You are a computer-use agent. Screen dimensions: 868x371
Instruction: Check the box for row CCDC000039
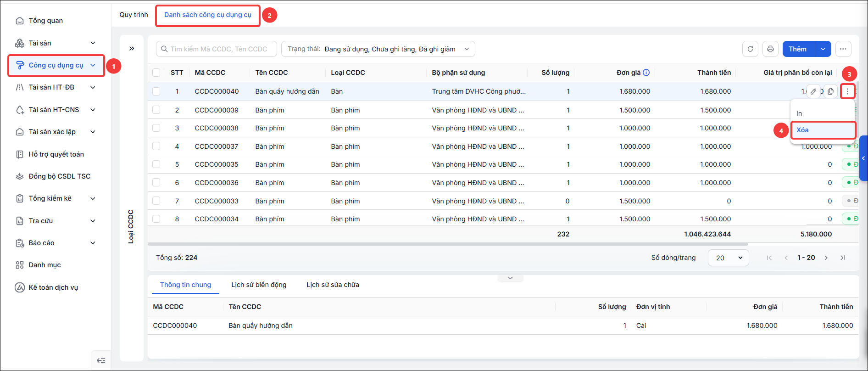pos(156,110)
